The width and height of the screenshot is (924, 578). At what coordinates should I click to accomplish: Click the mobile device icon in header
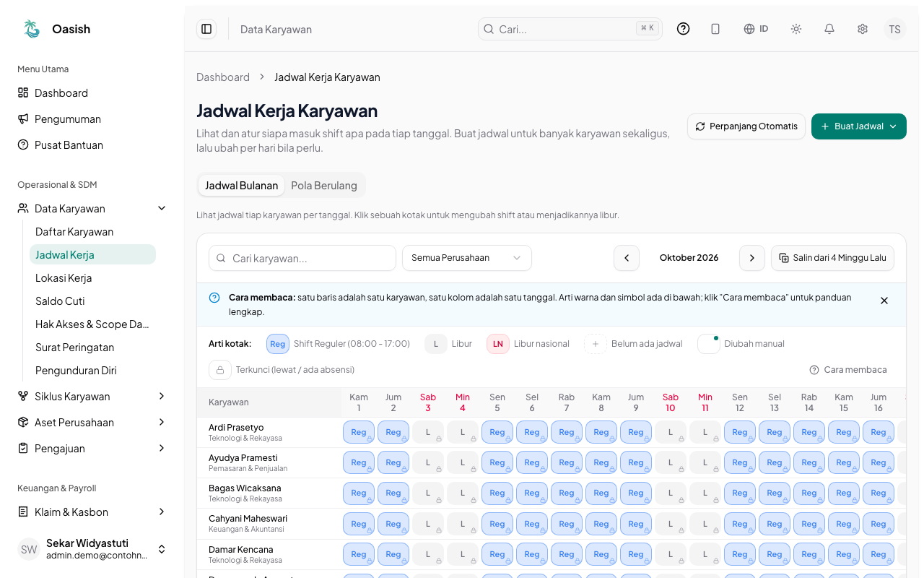coord(715,29)
